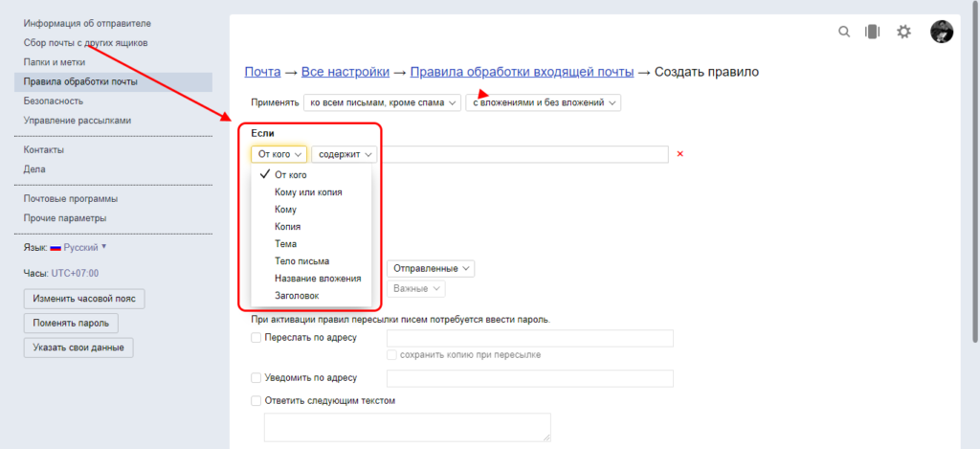Click the red X to remove condition

tap(679, 154)
